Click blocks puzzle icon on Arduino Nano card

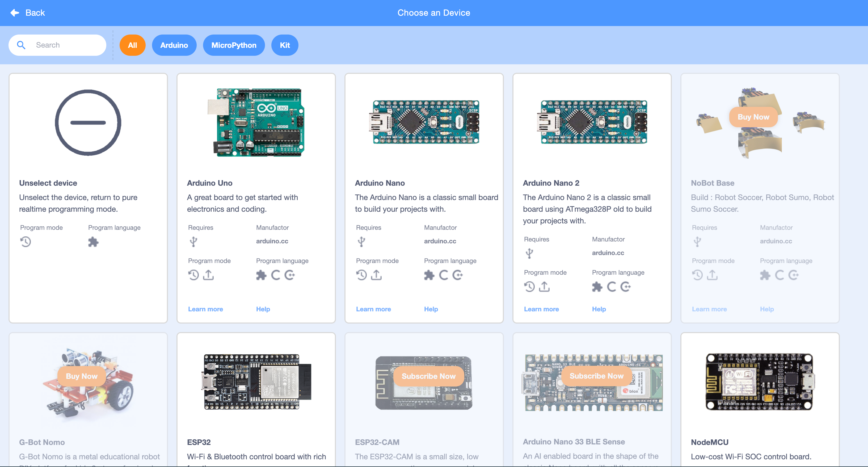[429, 275]
